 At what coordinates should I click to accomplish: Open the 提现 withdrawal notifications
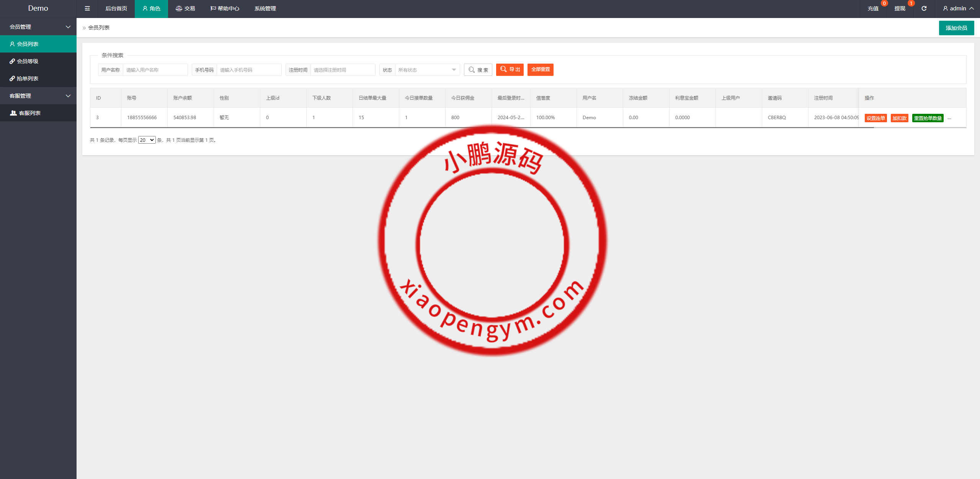click(900, 8)
